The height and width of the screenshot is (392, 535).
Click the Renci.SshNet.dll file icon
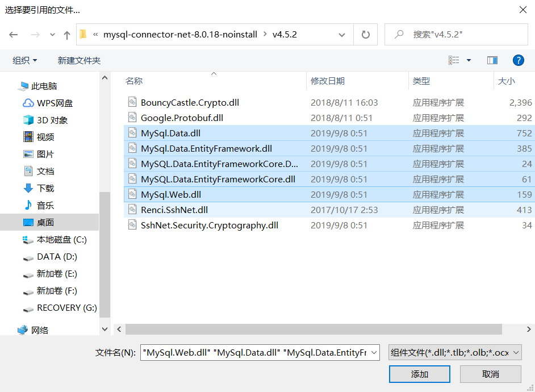point(132,210)
